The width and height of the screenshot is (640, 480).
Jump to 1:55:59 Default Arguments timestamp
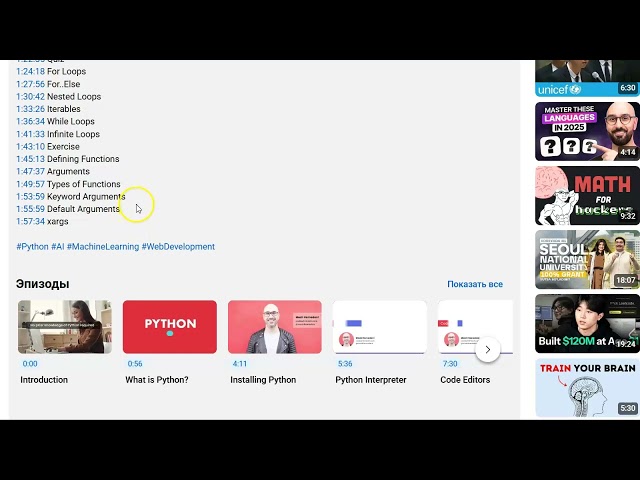click(31, 209)
